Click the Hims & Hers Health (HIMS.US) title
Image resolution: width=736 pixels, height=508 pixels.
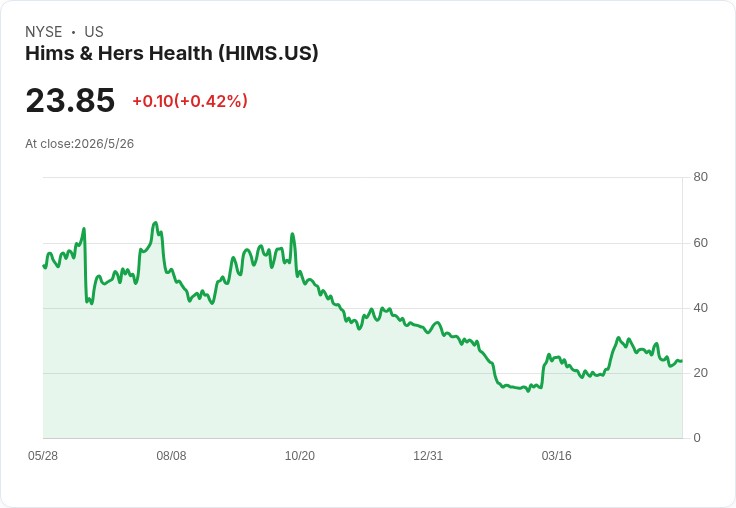click(172, 53)
